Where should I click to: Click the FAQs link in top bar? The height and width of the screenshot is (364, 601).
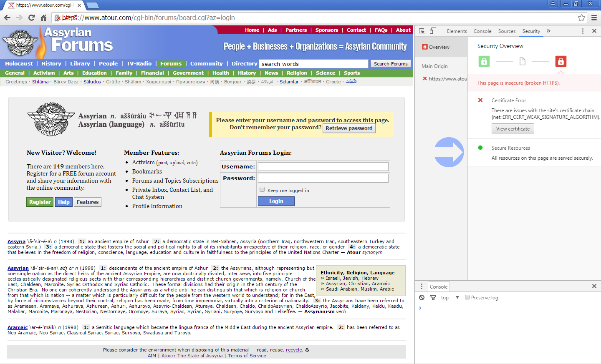tap(381, 30)
